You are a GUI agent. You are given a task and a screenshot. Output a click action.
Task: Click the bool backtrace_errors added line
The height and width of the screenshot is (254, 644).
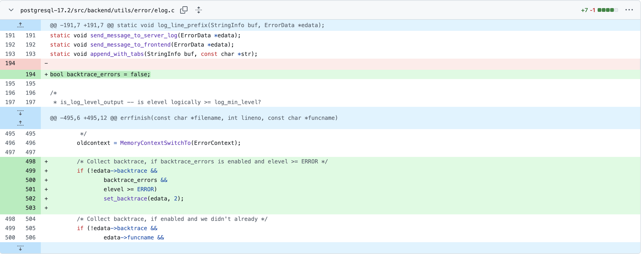coord(100,74)
